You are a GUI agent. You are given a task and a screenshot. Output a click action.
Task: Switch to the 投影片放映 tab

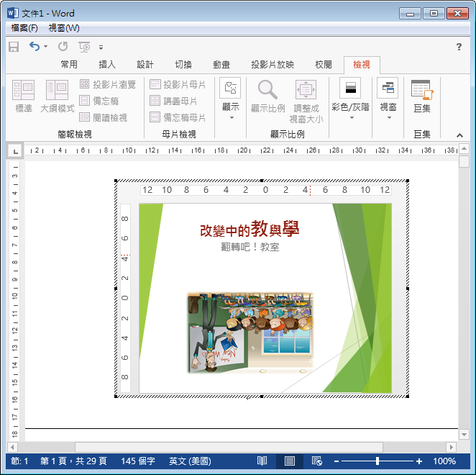coord(273,65)
